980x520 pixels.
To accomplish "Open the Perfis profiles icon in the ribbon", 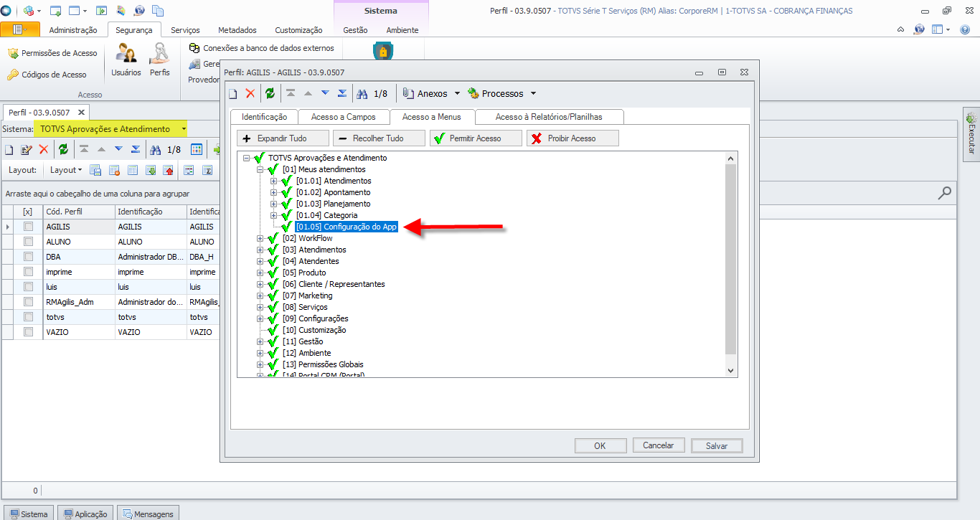I will (160, 60).
